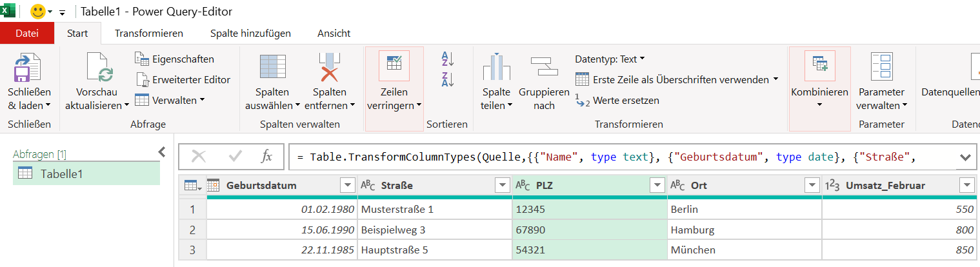The image size is (980, 267).
Task: Click Werte ersetzen
Action: [x=617, y=101]
